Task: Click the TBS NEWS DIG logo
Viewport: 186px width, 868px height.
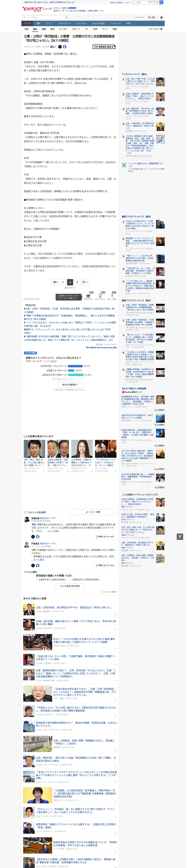Action: click(104, 47)
